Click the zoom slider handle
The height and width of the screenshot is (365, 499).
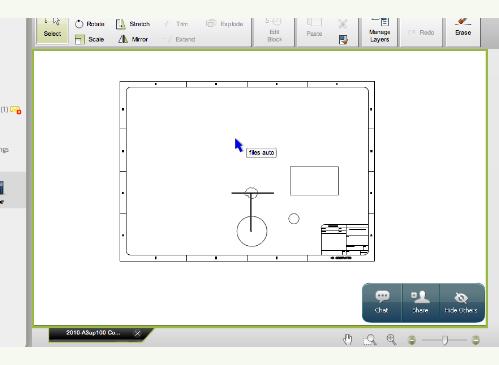445,340
